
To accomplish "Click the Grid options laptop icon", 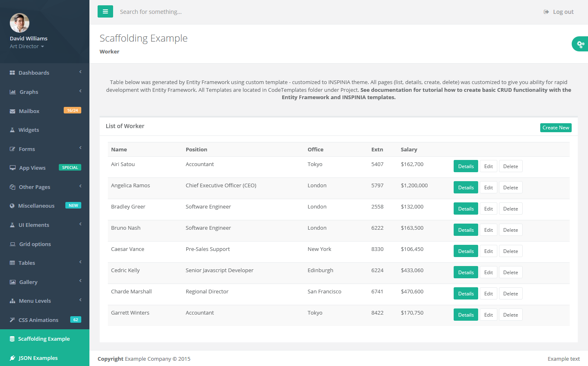I will 13,244.
